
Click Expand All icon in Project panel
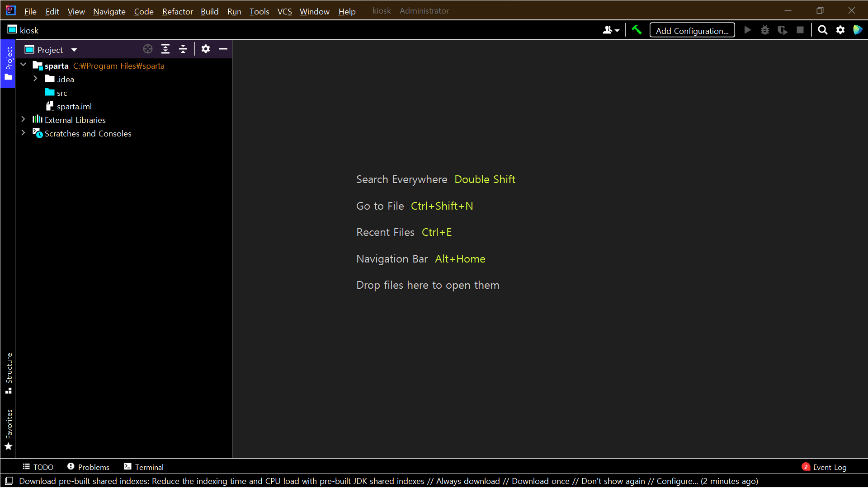click(165, 49)
